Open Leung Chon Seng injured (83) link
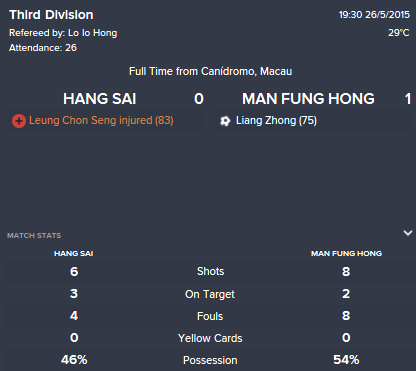Image resolution: width=416 pixels, height=371 pixels. pyautogui.click(x=101, y=120)
